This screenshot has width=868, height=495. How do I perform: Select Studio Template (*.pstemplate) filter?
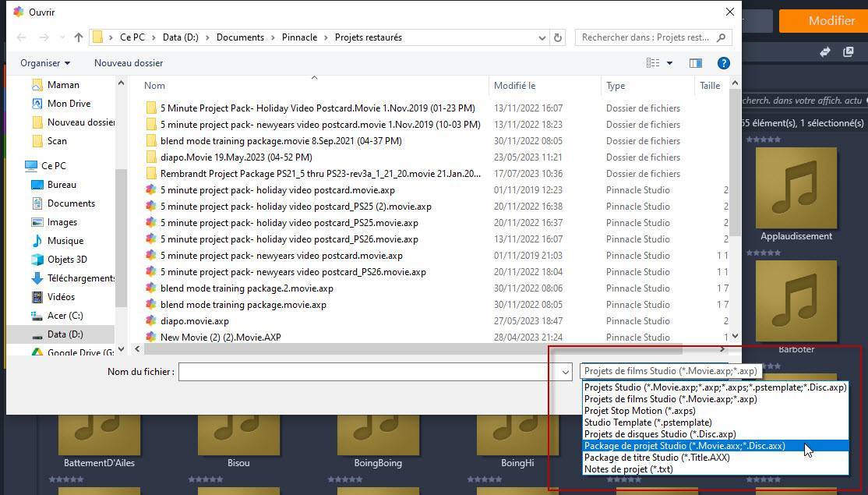click(715, 423)
